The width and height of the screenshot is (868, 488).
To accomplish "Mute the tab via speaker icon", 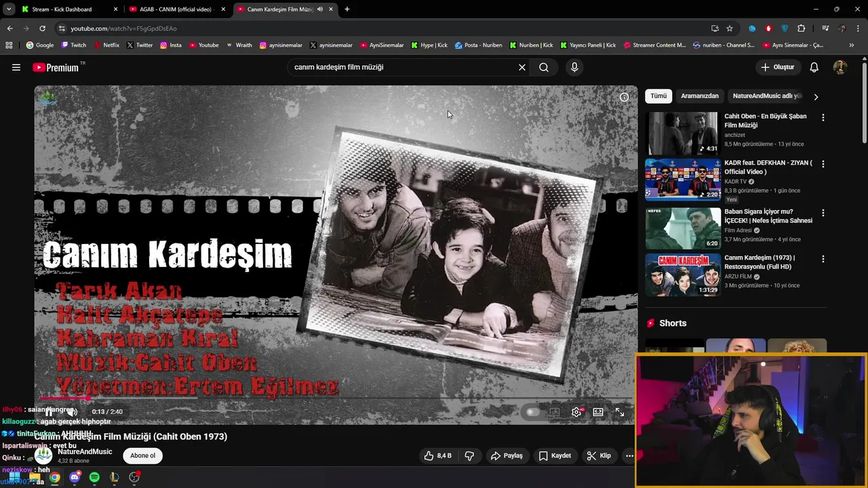I will 320,9.
